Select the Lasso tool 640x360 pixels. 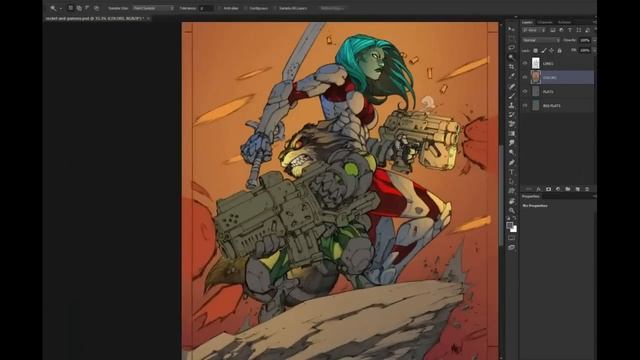click(511, 48)
